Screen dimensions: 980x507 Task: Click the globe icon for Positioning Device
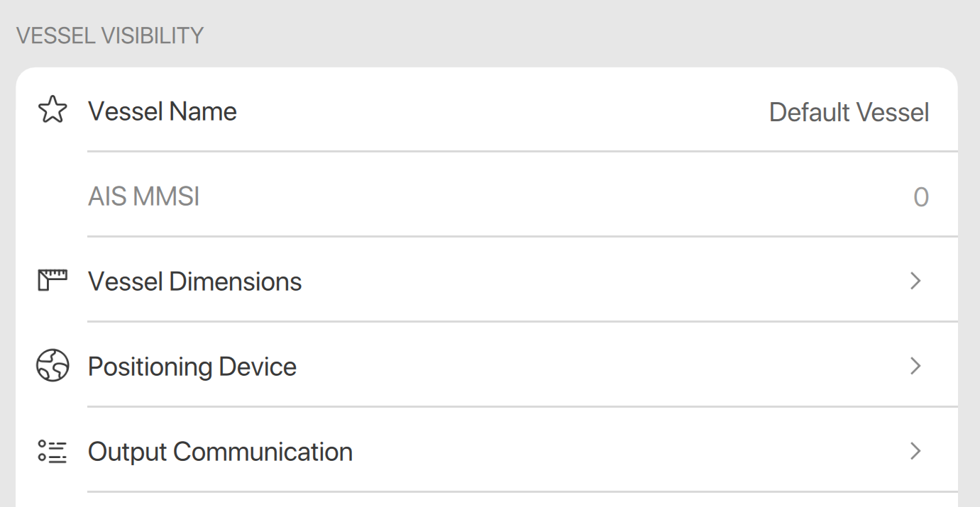(x=52, y=366)
